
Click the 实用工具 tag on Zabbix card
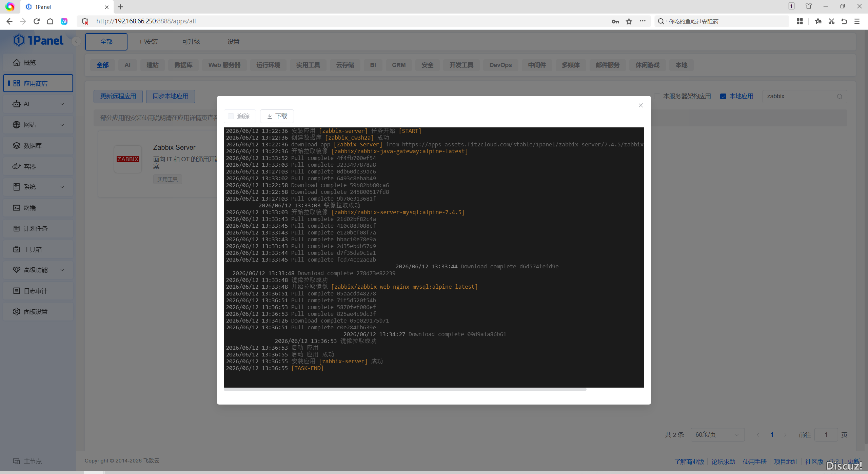pos(167,179)
